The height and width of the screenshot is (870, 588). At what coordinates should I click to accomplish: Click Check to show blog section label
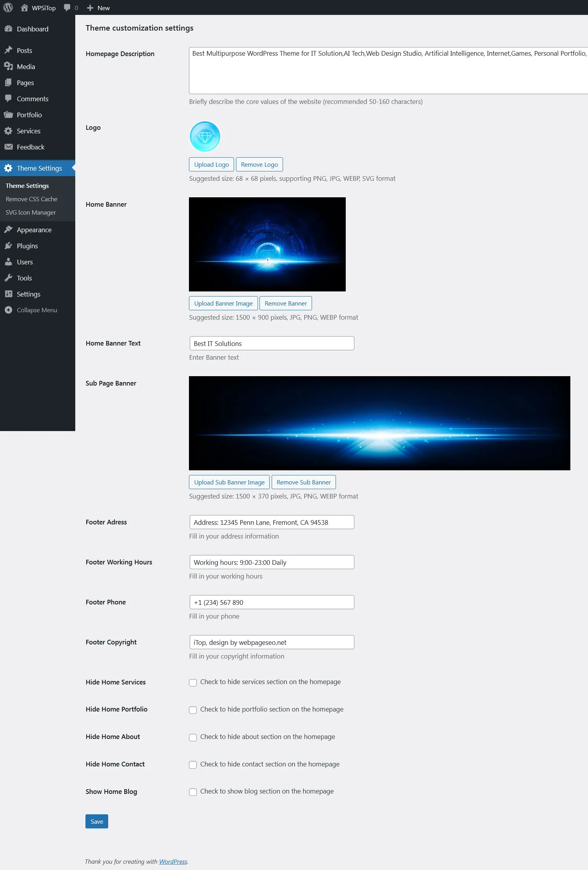267,791
